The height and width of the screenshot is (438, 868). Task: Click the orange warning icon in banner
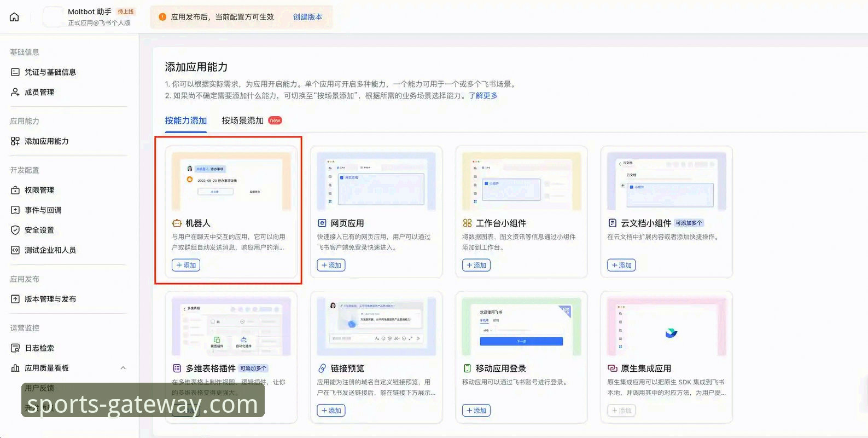click(162, 17)
